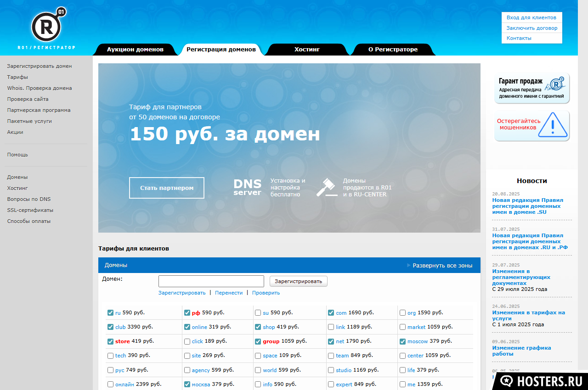Open the Хостинг tab
This screenshot has height=390, width=588.
(307, 50)
